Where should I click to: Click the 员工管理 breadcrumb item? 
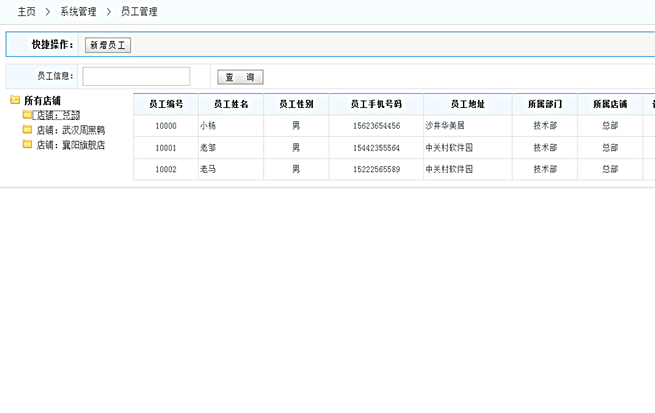coord(138,12)
